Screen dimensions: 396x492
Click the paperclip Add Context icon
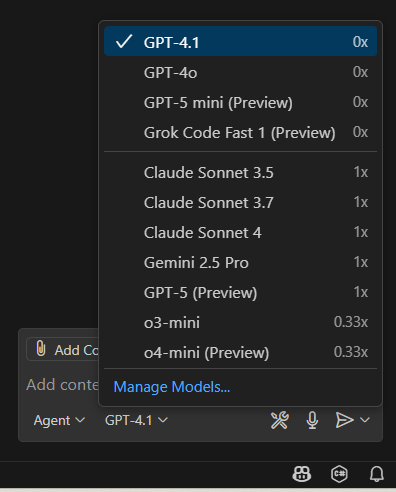point(41,349)
